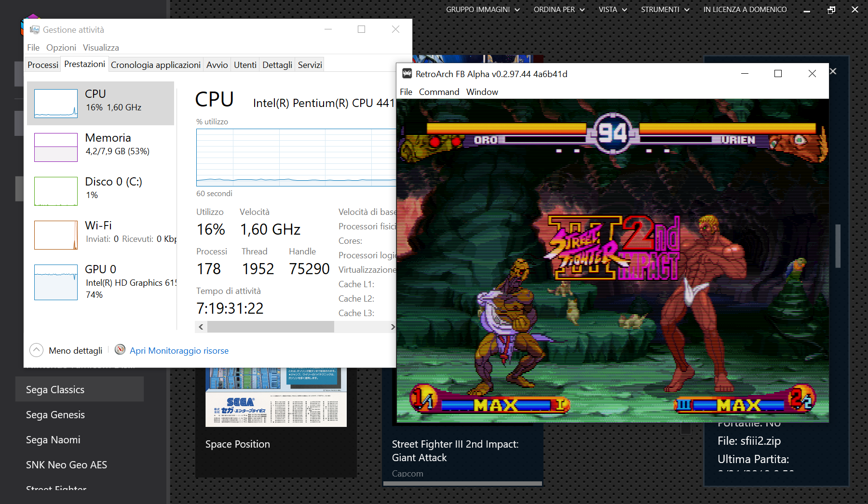Maximize the Gestione attività window
This screenshot has height=504, width=868.
click(361, 29)
